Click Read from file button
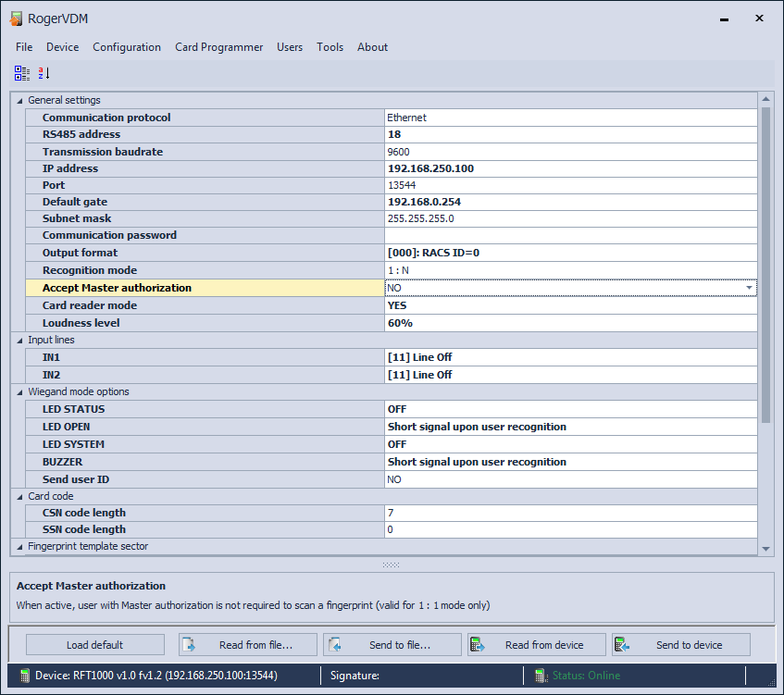Image resolution: width=784 pixels, height=695 pixels. 248,645
